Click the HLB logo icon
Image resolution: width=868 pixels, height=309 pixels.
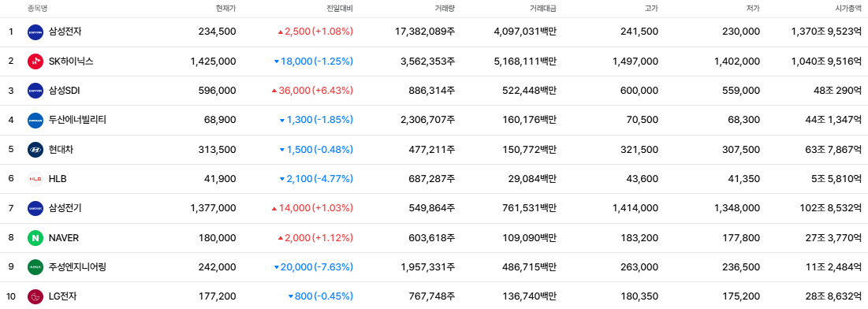pos(35,179)
